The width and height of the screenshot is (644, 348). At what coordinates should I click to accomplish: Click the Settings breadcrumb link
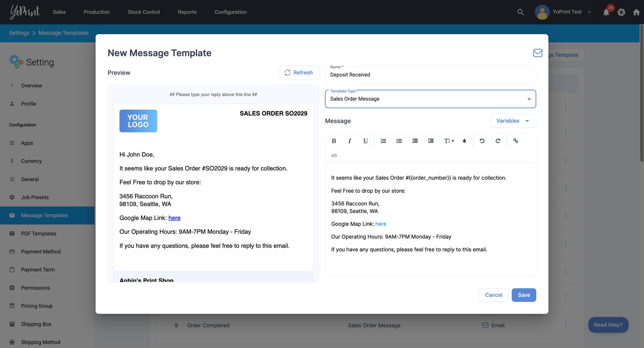tap(19, 33)
